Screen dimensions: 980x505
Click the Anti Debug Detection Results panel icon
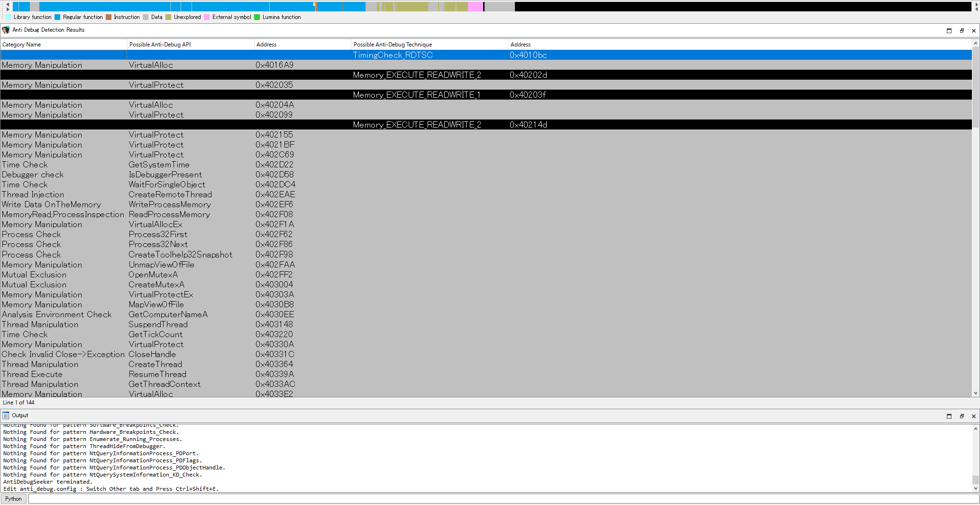pyautogui.click(x=6, y=30)
